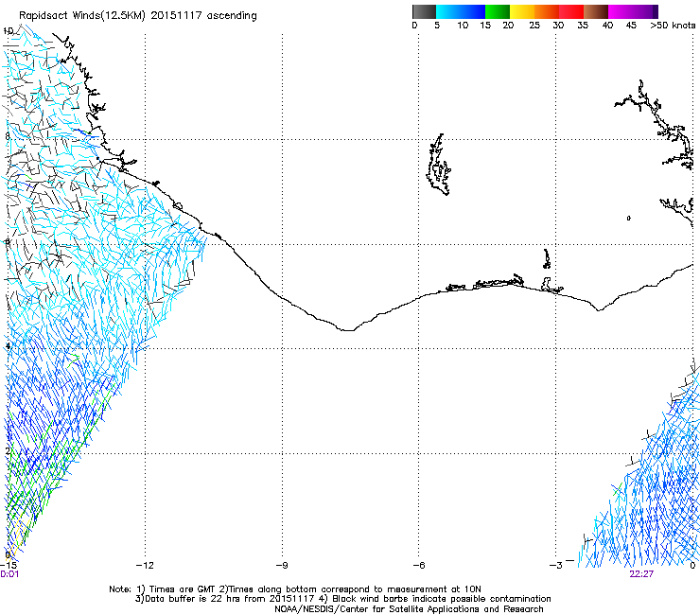
Task: Click the '-12' longitude axis label
Action: [145, 566]
